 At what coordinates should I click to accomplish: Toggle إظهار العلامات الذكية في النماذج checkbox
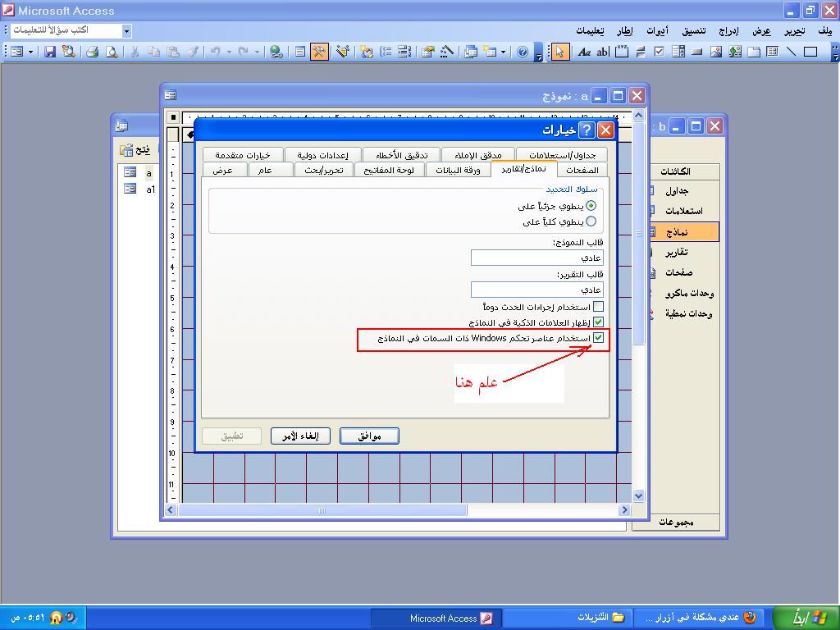click(598, 322)
